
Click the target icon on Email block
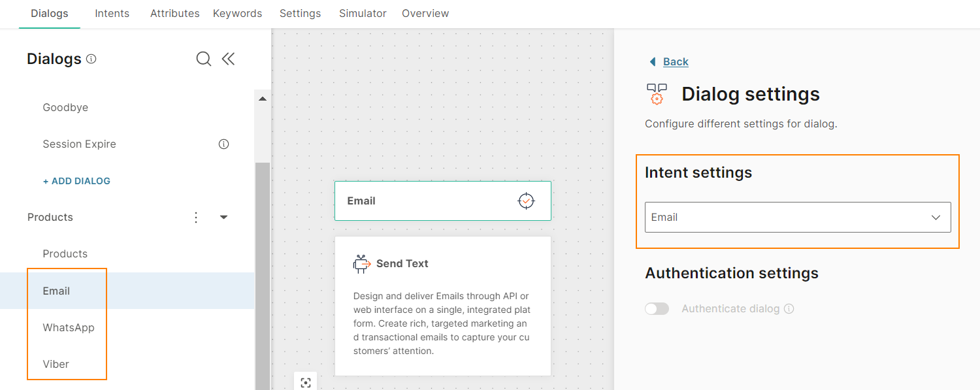526,201
